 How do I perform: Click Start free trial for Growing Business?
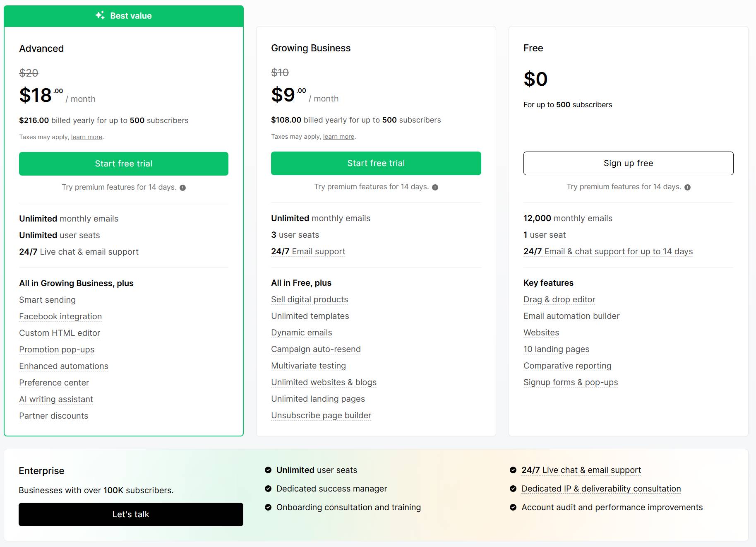tap(376, 163)
